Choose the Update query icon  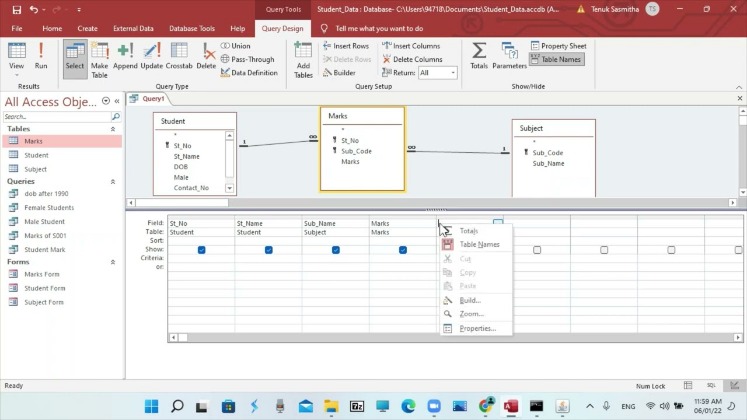tap(152, 55)
